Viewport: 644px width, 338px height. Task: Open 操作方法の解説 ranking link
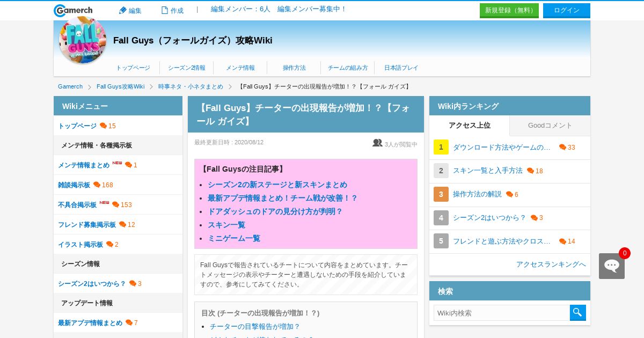478,194
